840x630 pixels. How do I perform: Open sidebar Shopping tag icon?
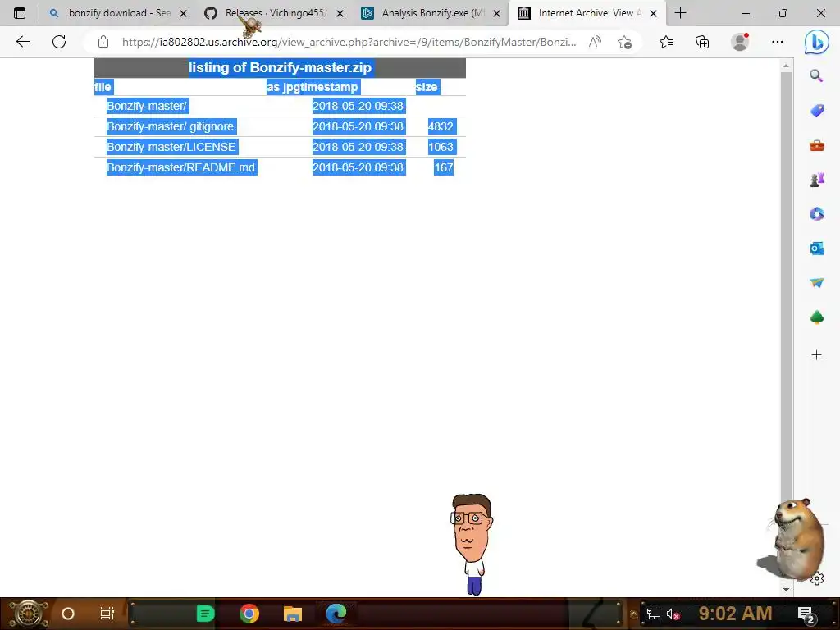tap(816, 111)
